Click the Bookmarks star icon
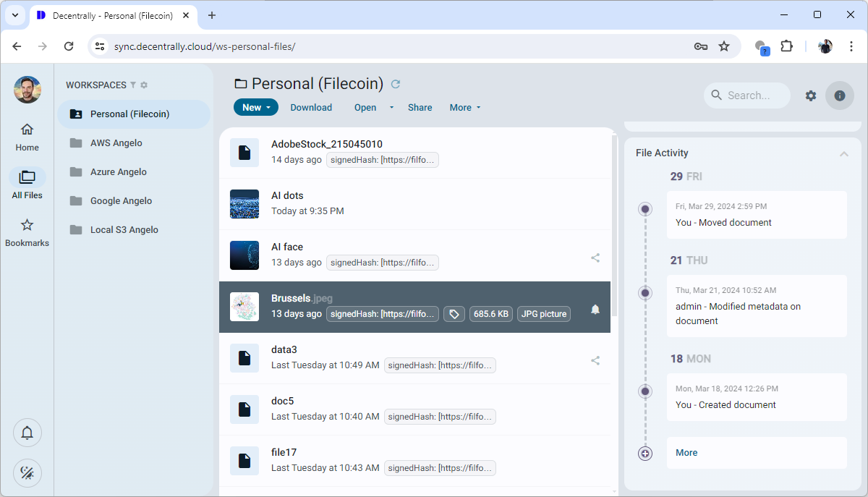 (x=27, y=226)
